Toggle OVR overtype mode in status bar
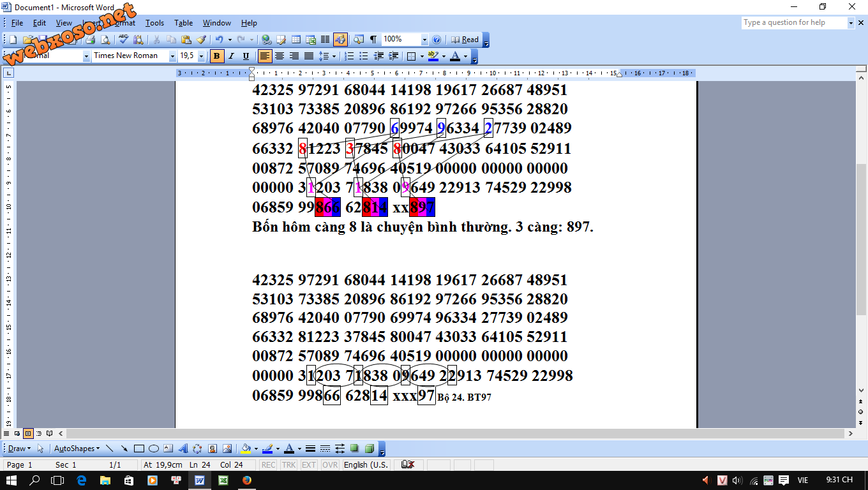 click(329, 464)
